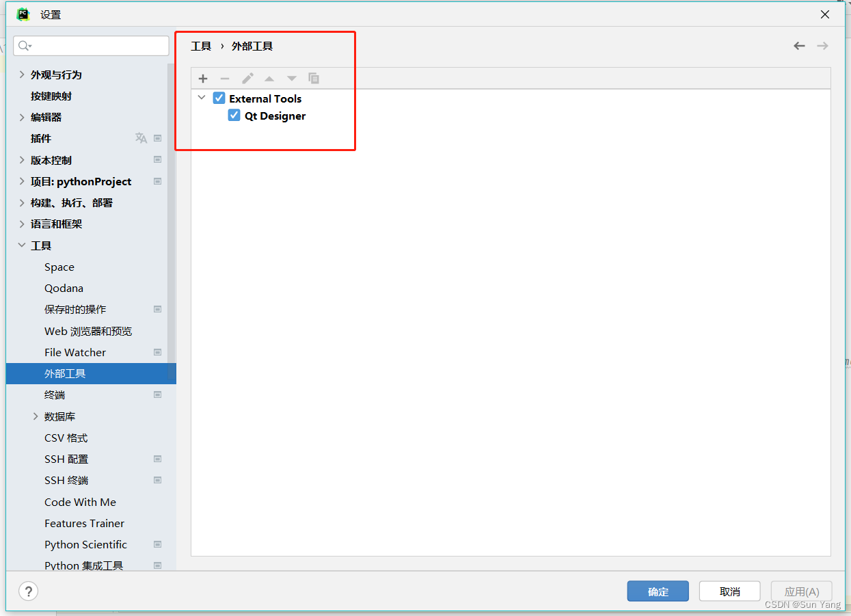Click the translation icon beside 插件
This screenshot has height=616, width=851.
point(141,138)
